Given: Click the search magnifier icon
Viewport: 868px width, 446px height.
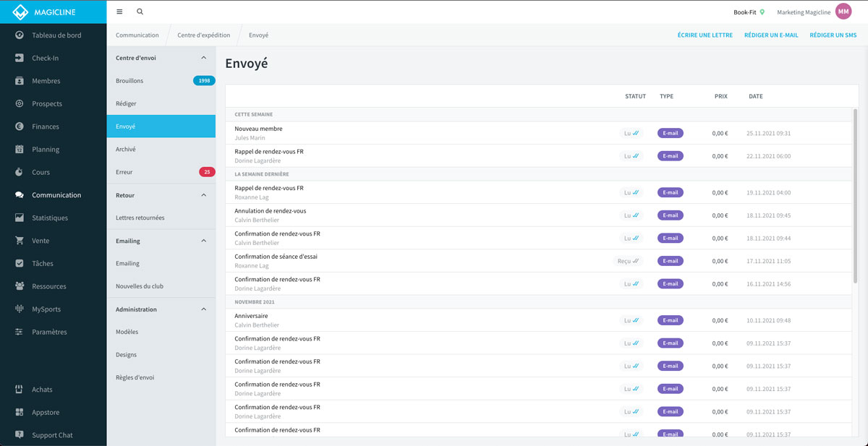Looking at the screenshot, I should point(140,12).
